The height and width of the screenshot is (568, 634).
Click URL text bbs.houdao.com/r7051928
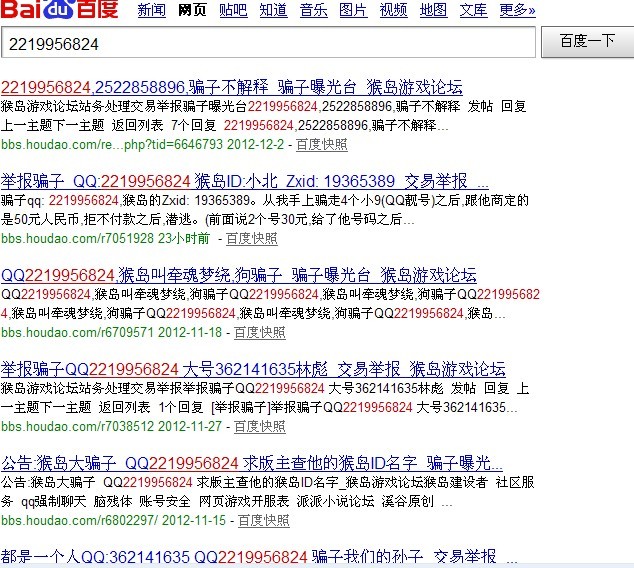point(77,239)
